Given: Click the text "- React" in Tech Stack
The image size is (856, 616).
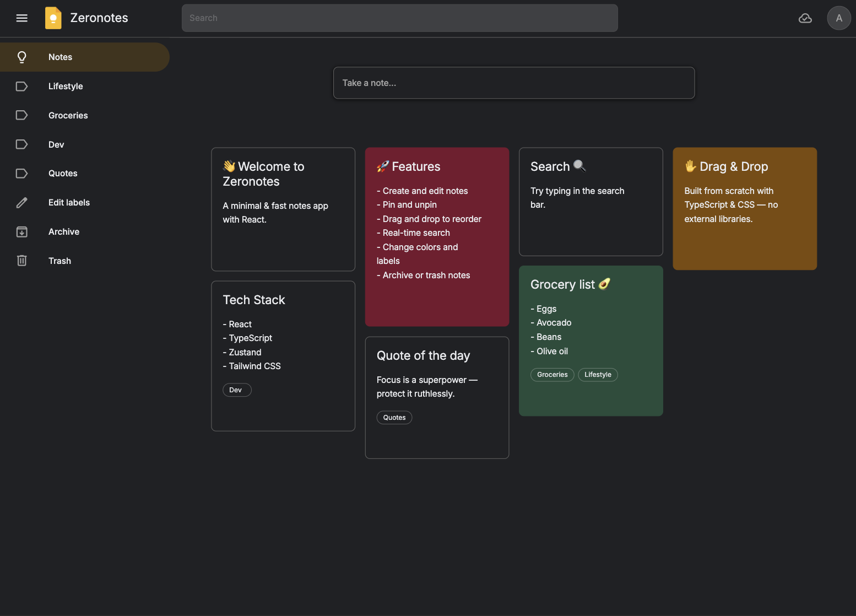Looking at the screenshot, I should point(237,325).
